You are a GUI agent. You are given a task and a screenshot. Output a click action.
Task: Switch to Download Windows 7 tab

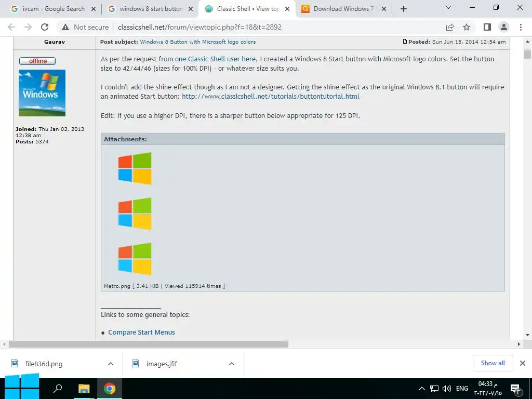[x=344, y=9]
